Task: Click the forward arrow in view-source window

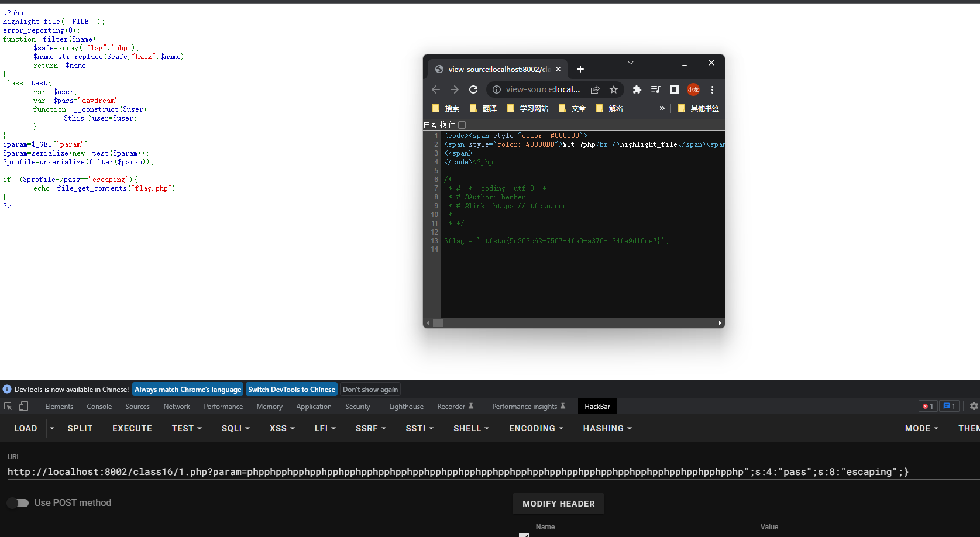Action: point(455,89)
